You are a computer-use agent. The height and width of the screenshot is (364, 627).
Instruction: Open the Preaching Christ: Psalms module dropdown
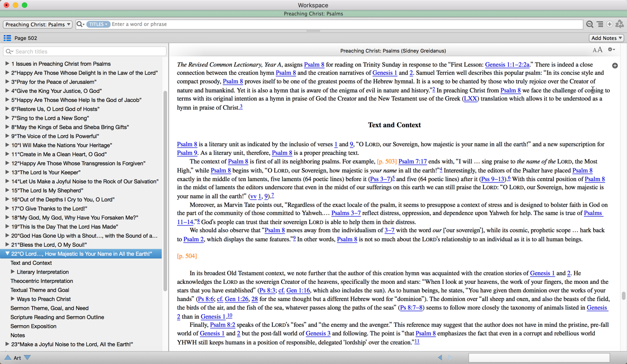38,24
